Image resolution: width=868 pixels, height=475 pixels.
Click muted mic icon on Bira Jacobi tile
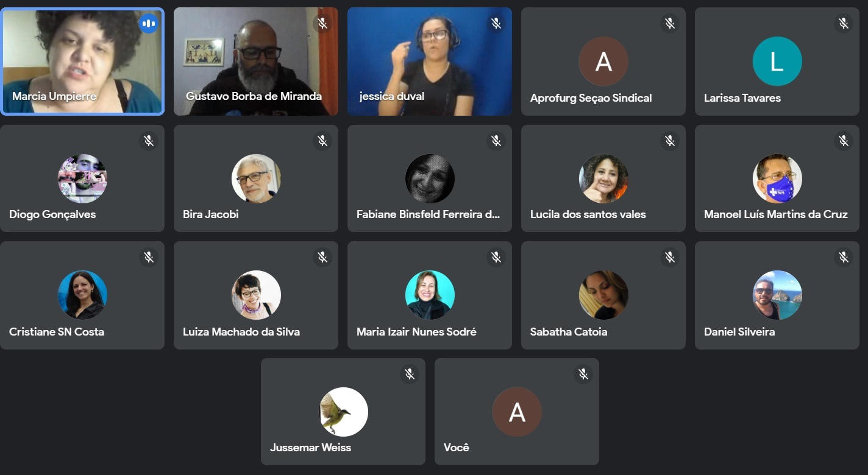(322, 141)
